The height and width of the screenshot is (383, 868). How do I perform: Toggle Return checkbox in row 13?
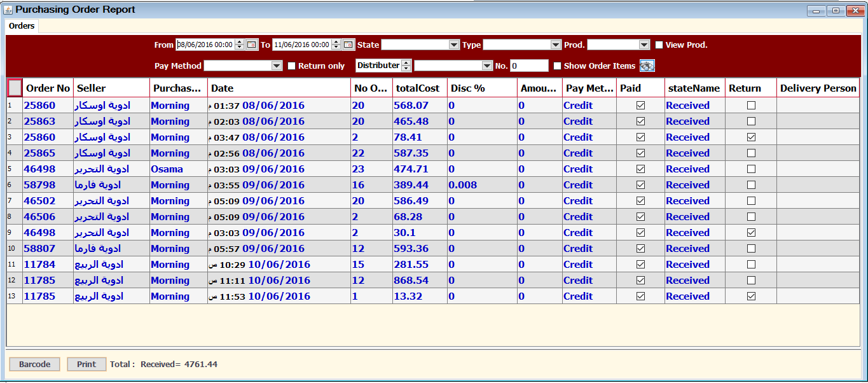click(751, 296)
